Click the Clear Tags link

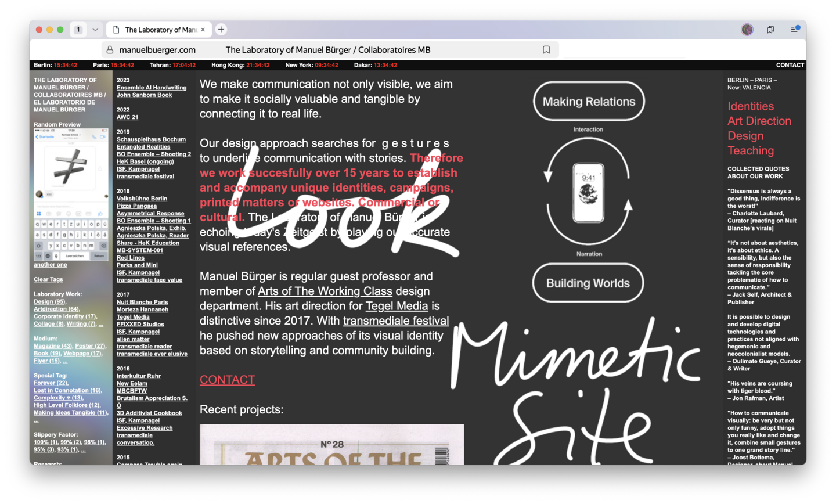pos(48,279)
